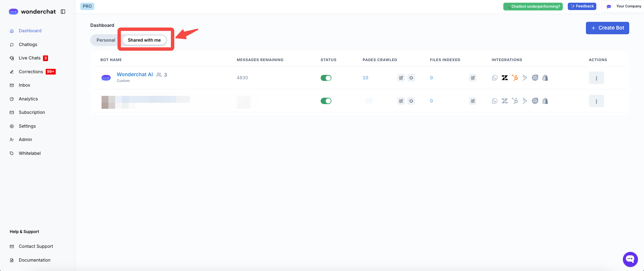The width and height of the screenshot is (644, 271).
Task: Open HubSpot integration for Wonderchat AI
Action: point(515,78)
